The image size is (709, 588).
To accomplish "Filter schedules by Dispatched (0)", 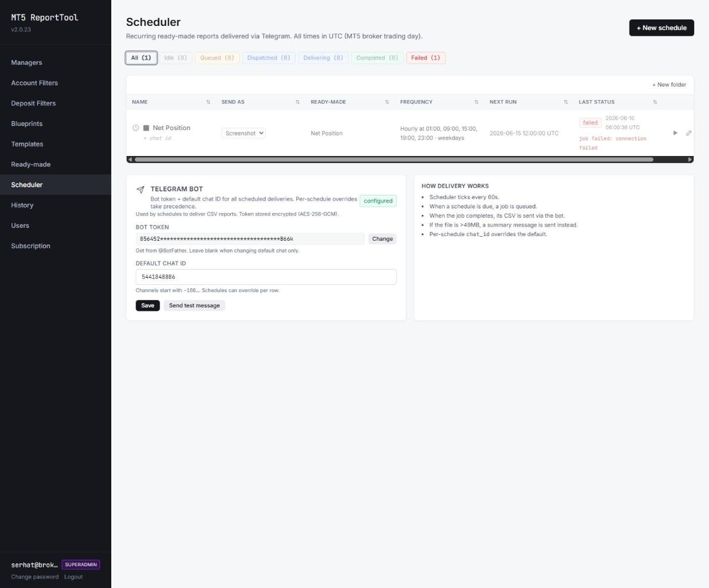I will coord(269,58).
